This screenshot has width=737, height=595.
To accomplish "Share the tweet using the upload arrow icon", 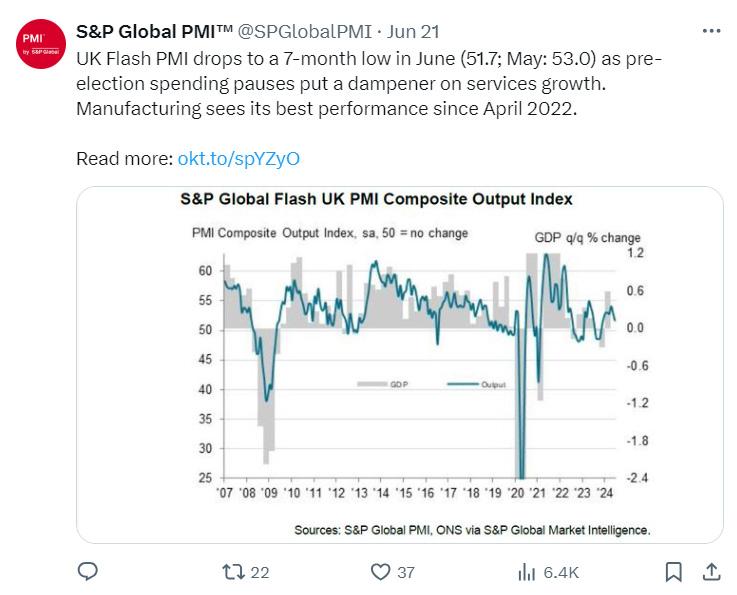I will tap(711, 572).
